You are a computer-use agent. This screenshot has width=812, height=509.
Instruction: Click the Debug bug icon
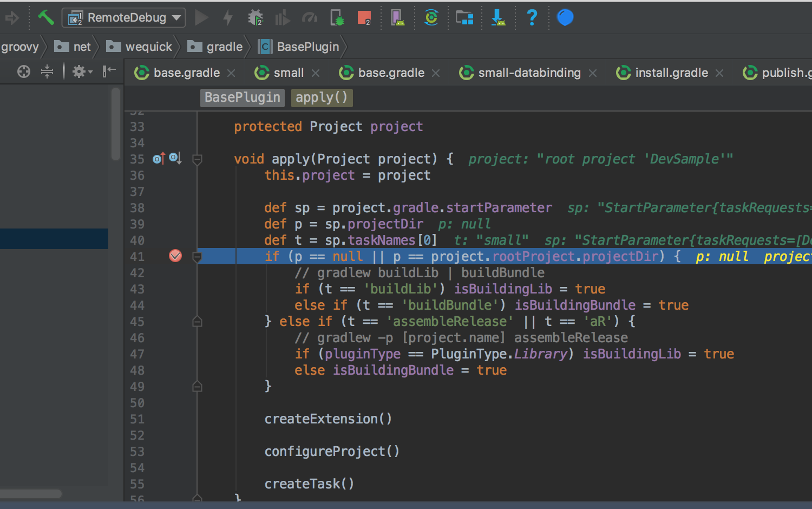click(255, 18)
